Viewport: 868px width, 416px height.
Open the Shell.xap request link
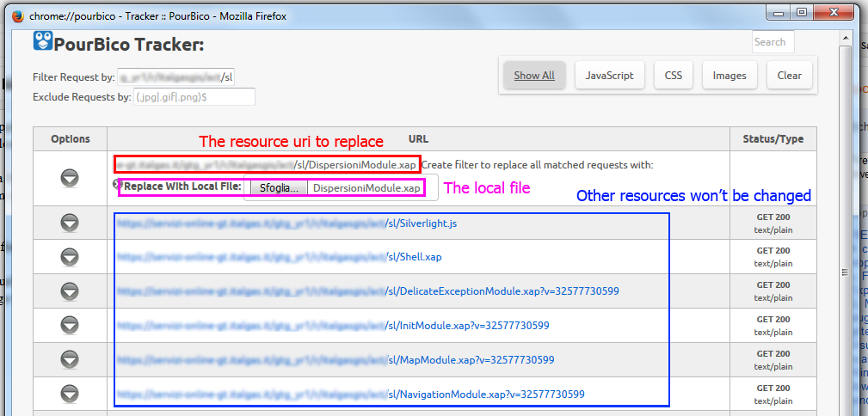279,257
